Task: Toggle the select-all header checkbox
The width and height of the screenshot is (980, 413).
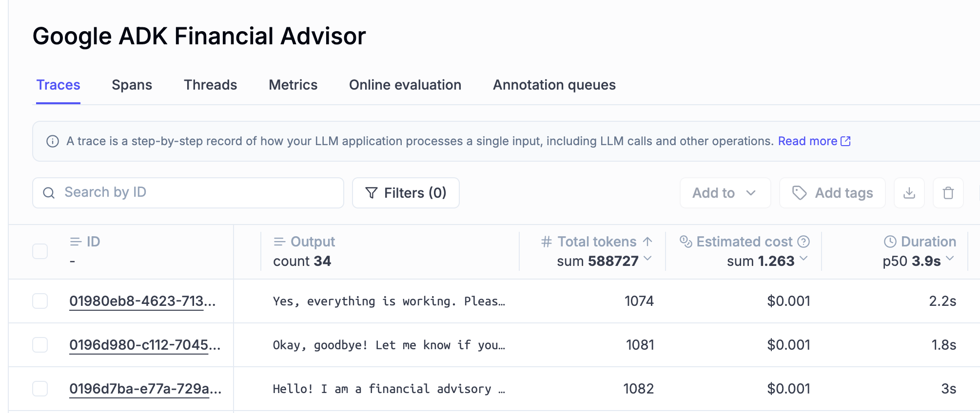Action: (40, 251)
